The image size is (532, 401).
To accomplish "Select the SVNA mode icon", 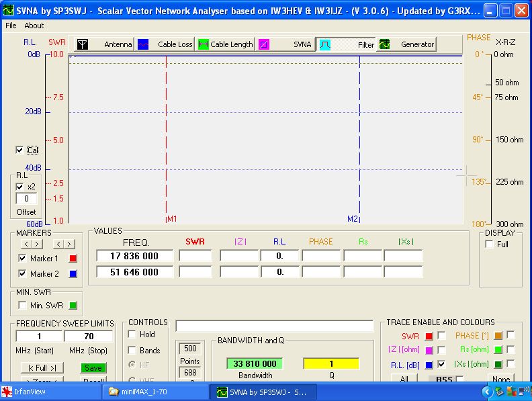I will coord(265,44).
